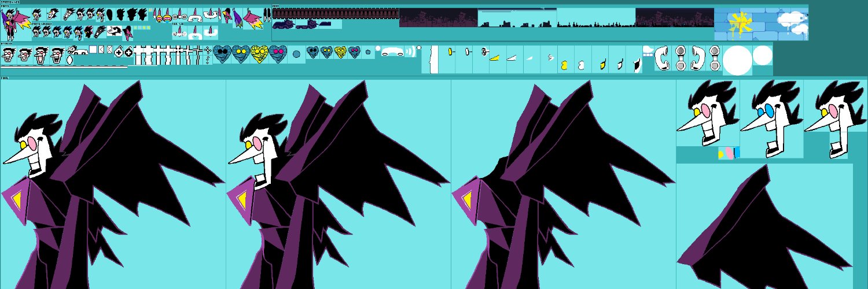Select the tall white vertical bar sprite
Viewport: 868px width, 289px height.
[x=433, y=59]
